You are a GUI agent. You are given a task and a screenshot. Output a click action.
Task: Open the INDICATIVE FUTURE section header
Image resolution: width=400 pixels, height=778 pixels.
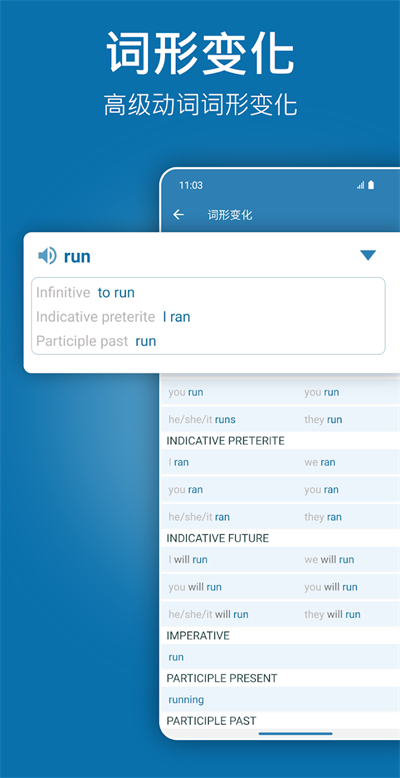(217, 538)
